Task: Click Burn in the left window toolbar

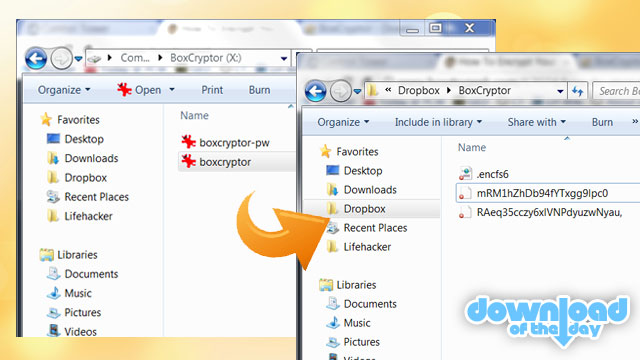Action: click(x=260, y=90)
